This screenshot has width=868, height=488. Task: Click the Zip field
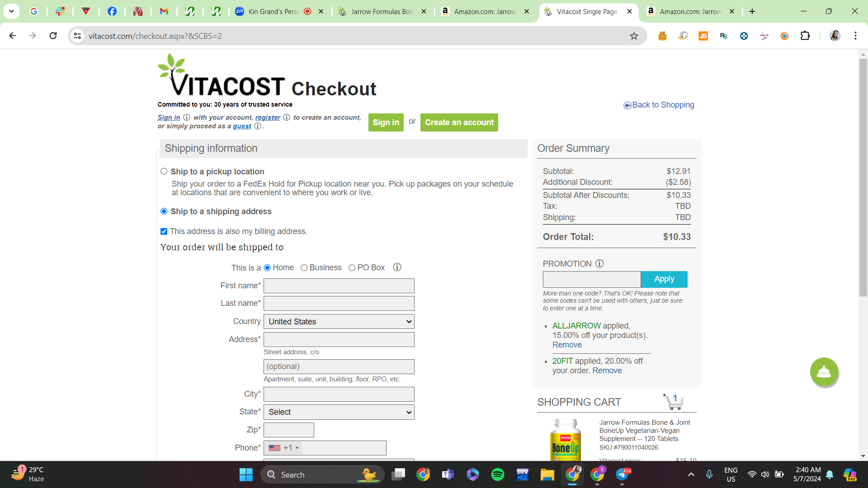coord(289,430)
